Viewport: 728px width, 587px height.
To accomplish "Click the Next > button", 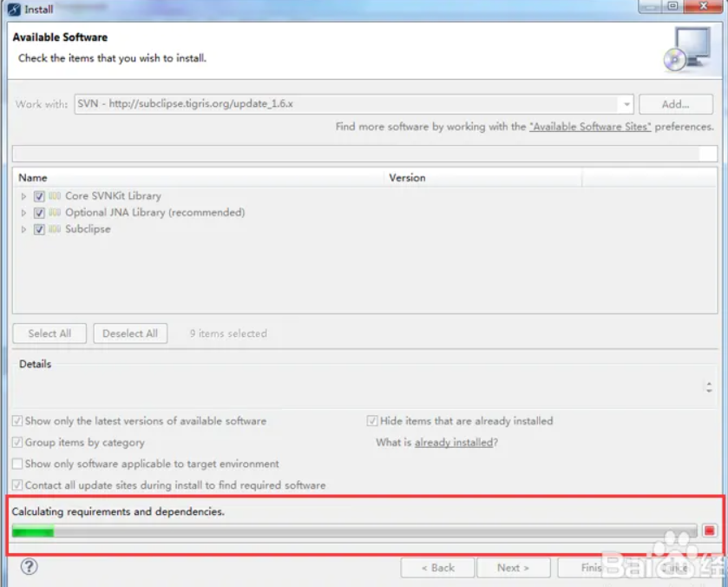I will click(x=513, y=568).
